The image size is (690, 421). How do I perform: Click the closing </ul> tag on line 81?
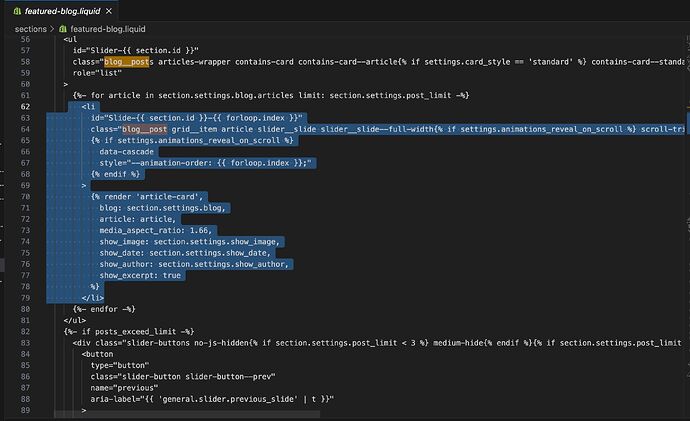(x=76, y=320)
